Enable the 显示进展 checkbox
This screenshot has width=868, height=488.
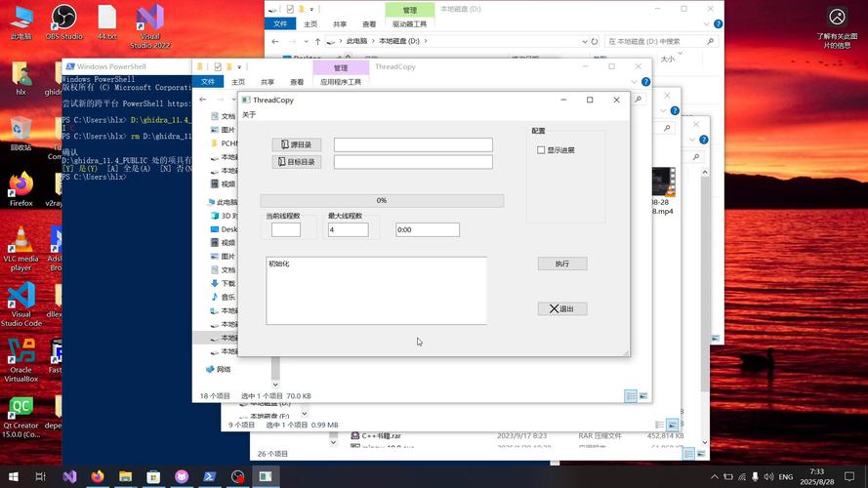(x=542, y=150)
